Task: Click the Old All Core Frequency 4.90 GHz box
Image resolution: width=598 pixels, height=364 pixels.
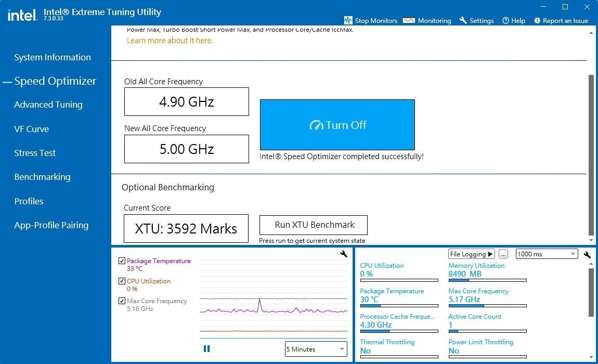Action: 187,102
